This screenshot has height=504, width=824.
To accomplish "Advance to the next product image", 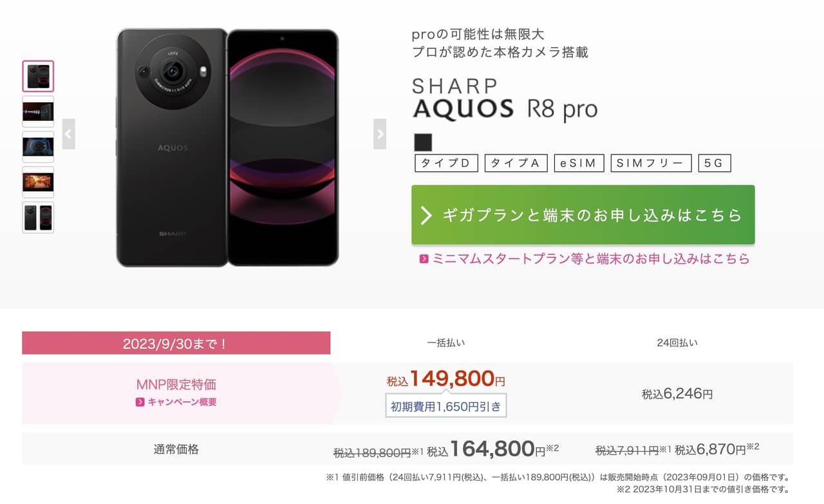I will (x=380, y=134).
